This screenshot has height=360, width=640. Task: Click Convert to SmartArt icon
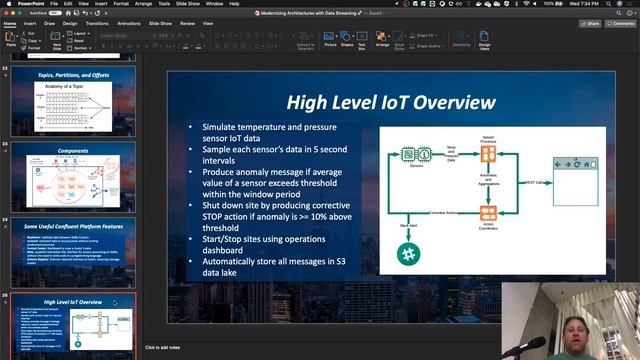(x=304, y=37)
